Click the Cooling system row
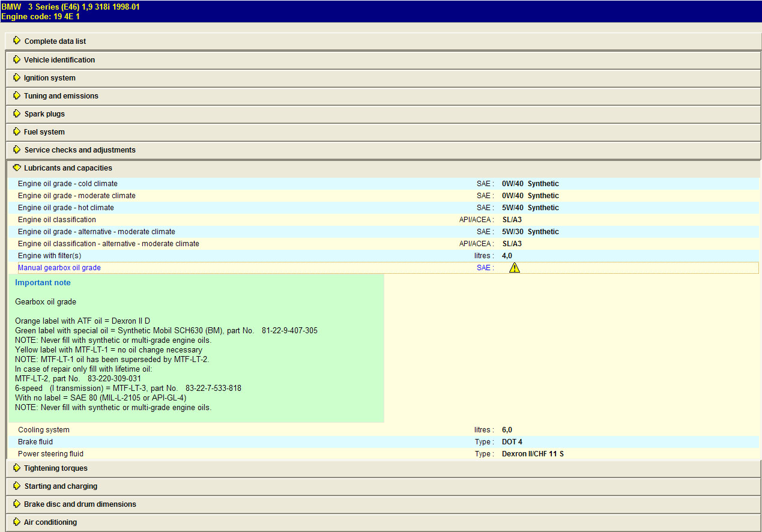The image size is (762, 532). pos(44,430)
